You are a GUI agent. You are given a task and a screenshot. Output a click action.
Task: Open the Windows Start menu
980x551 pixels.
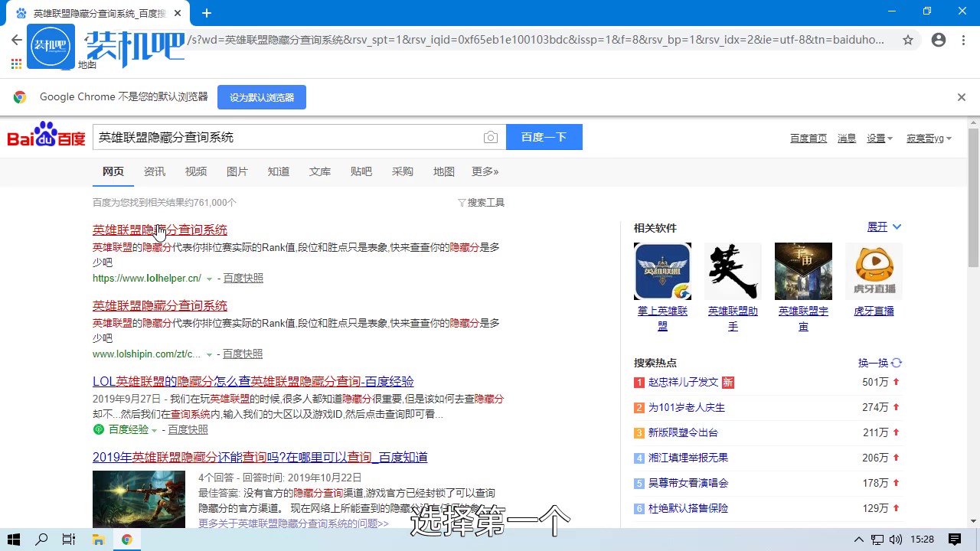click(x=14, y=540)
